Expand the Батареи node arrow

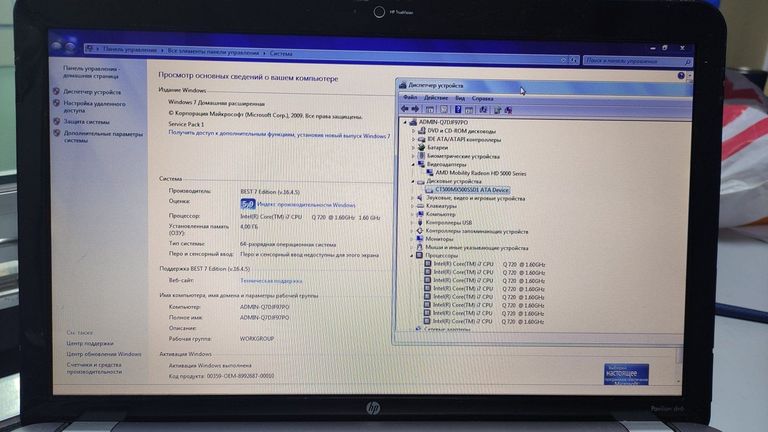click(x=413, y=147)
